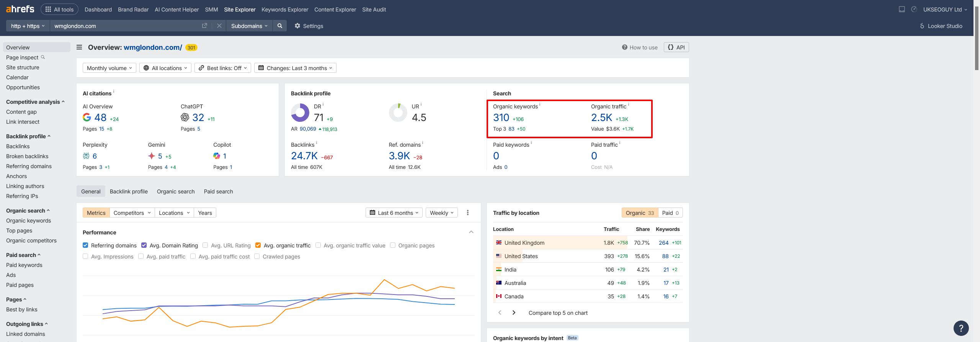Image resolution: width=980 pixels, height=342 pixels.
Task: Open the Subdomains mode dropdown
Action: [249, 26]
